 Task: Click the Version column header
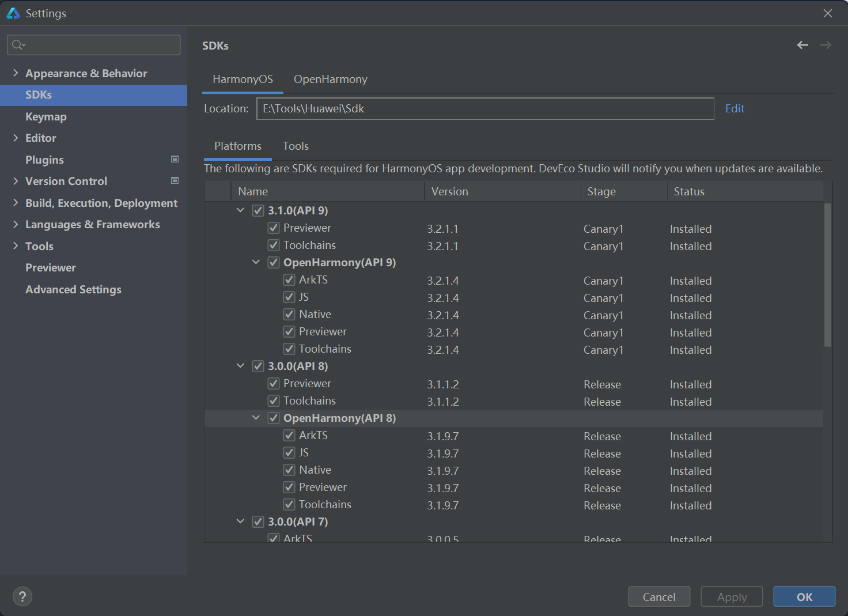coord(502,191)
